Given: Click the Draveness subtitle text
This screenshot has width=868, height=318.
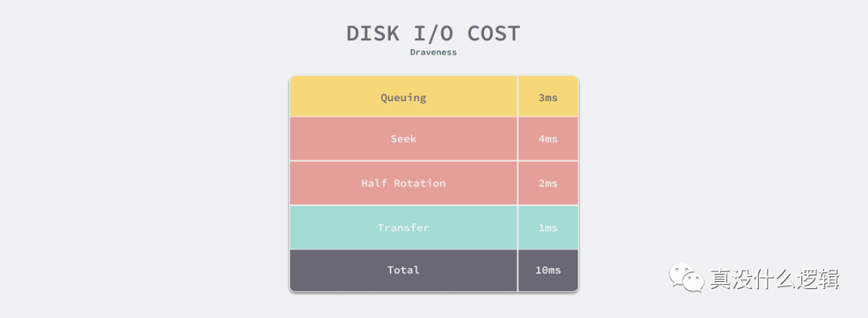Looking at the screenshot, I should pyautogui.click(x=433, y=52).
